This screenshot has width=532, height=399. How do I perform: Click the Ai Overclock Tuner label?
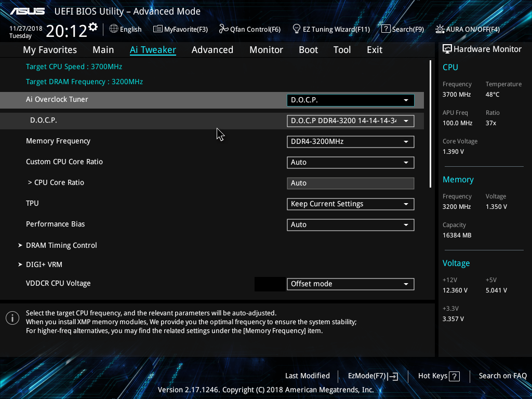tap(57, 99)
